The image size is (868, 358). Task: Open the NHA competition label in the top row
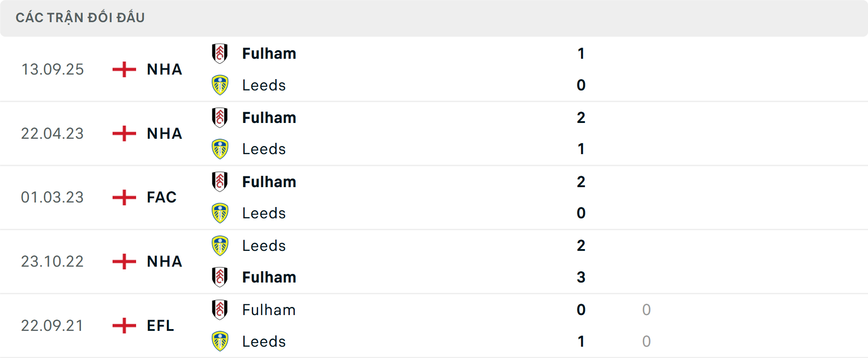pyautogui.click(x=164, y=69)
